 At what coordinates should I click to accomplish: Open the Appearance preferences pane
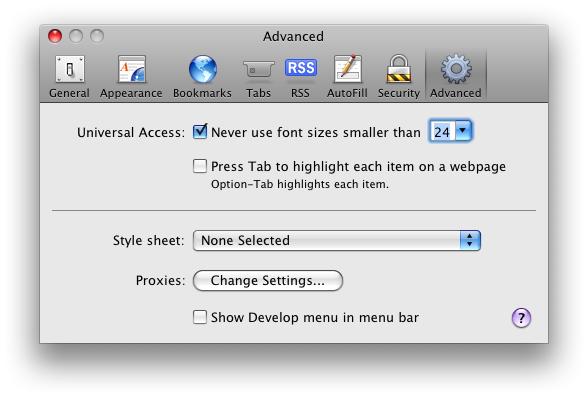click(131, 76)
